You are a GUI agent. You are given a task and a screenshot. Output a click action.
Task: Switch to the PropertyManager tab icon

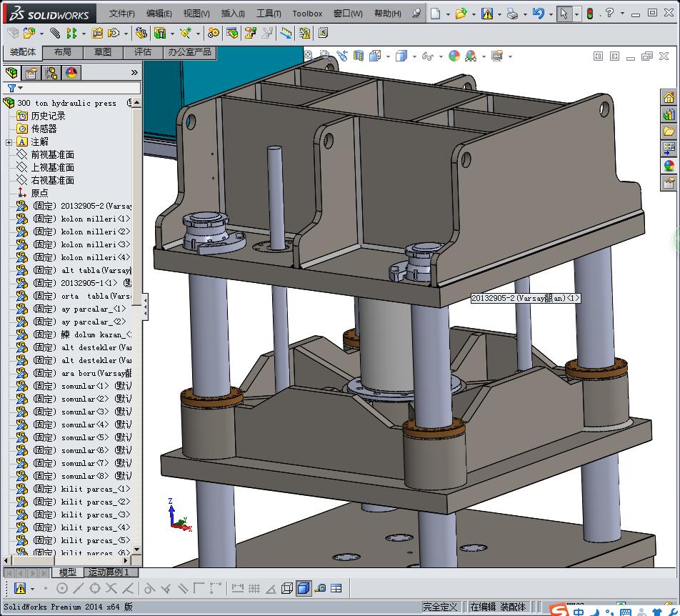[31, 73]
